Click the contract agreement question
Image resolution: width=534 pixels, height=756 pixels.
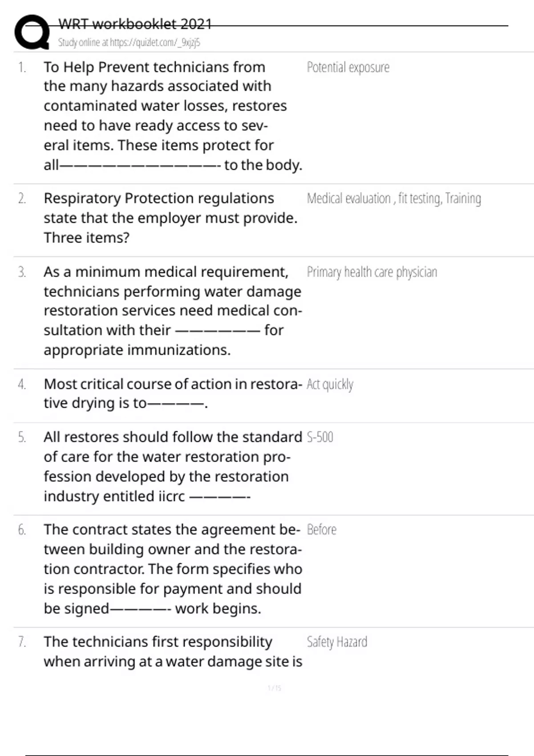[x=173, y=569]
